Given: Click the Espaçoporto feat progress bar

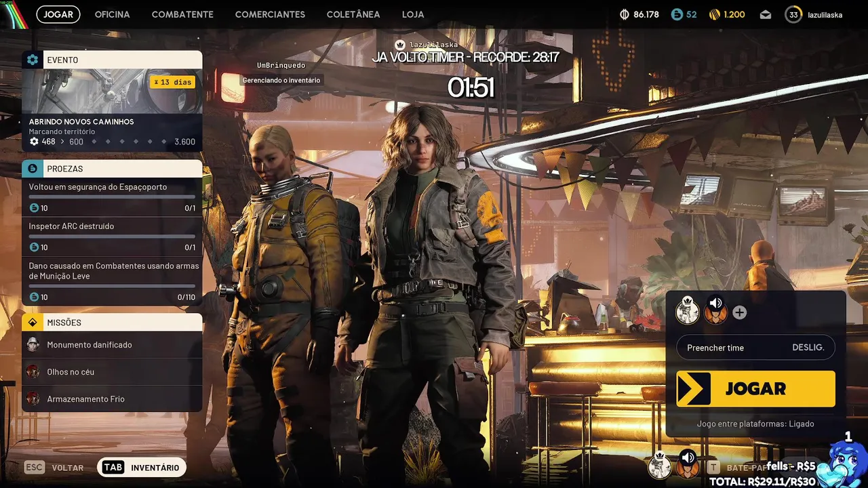Looking at the screenshot, I should coord(112,197).
